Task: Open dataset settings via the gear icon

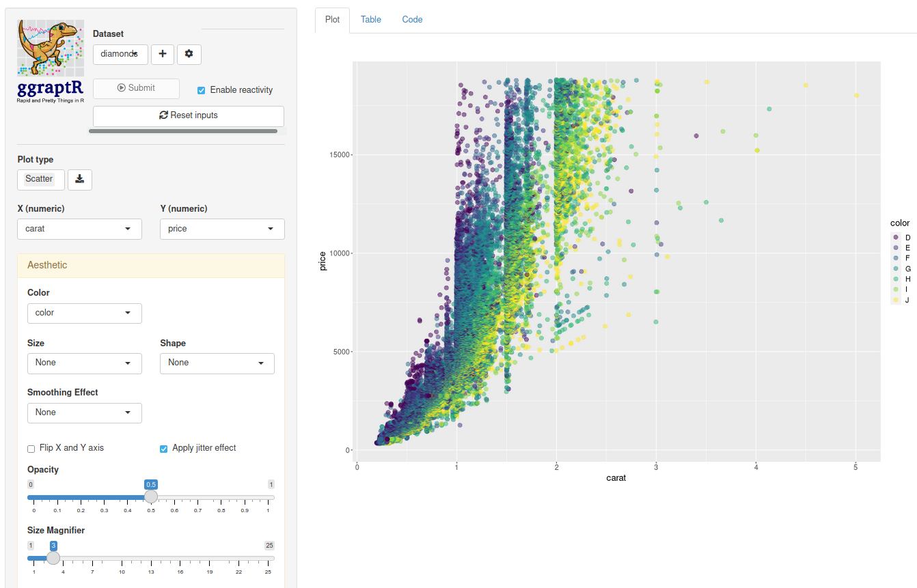Action: coord(189,54)
